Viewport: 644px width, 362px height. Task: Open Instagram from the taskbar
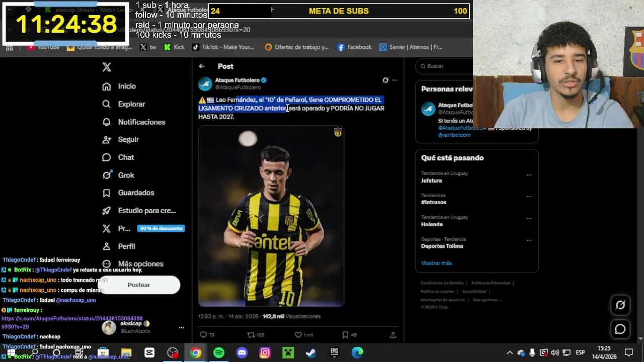tap(265, 353)
